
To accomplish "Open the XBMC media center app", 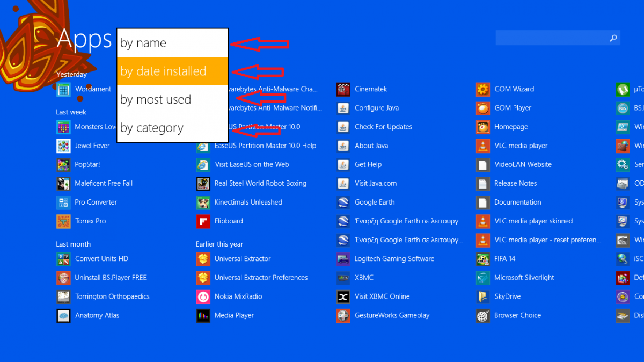I will point(355,278).
